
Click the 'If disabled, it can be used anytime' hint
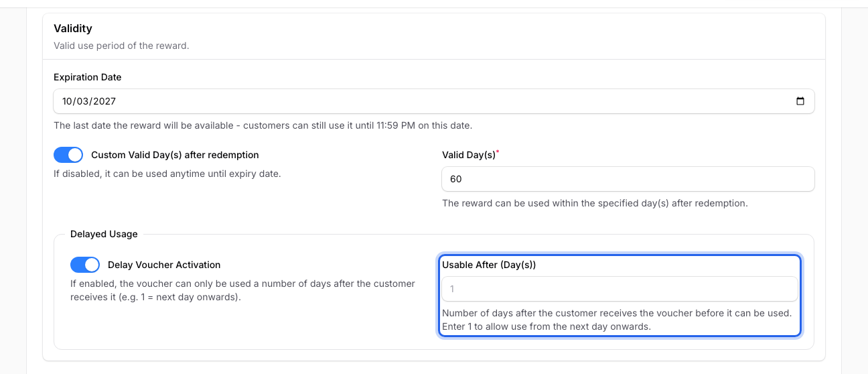(167, 174)
